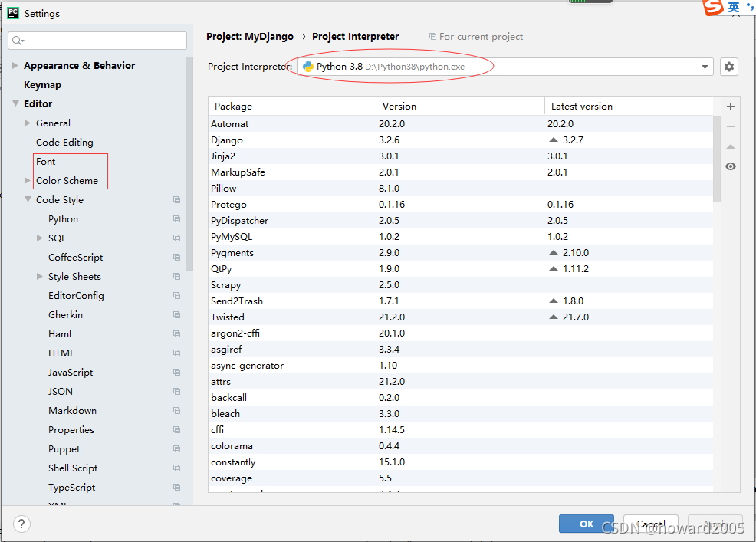Viewport: 756px width, 542px height.
Task: Click the project-level icon beside CoffeeScript
Action: 177,258
